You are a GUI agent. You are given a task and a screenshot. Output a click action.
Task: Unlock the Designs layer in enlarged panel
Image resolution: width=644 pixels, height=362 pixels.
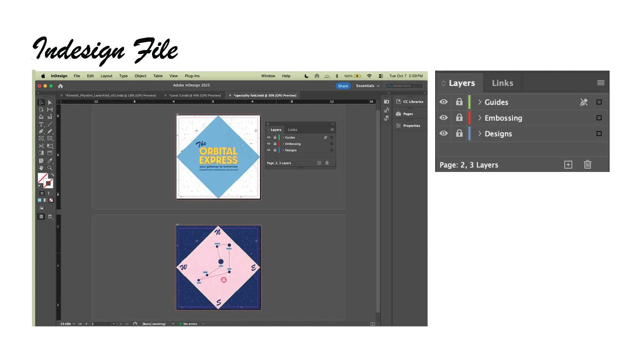tap(459, 133)
